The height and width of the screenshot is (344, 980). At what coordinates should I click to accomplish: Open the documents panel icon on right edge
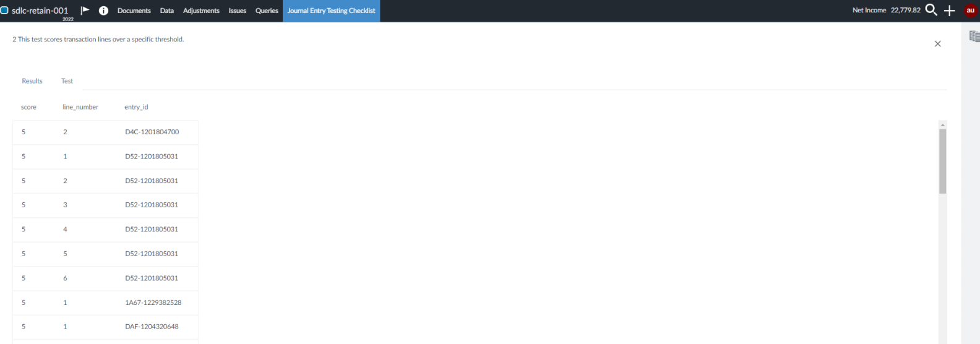coord(974,37)
